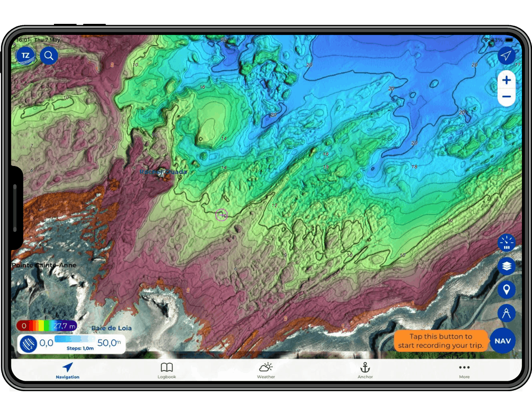Center map on own position arrow
This screenshot has height=415, width=532.
click(x=506, y=55)
